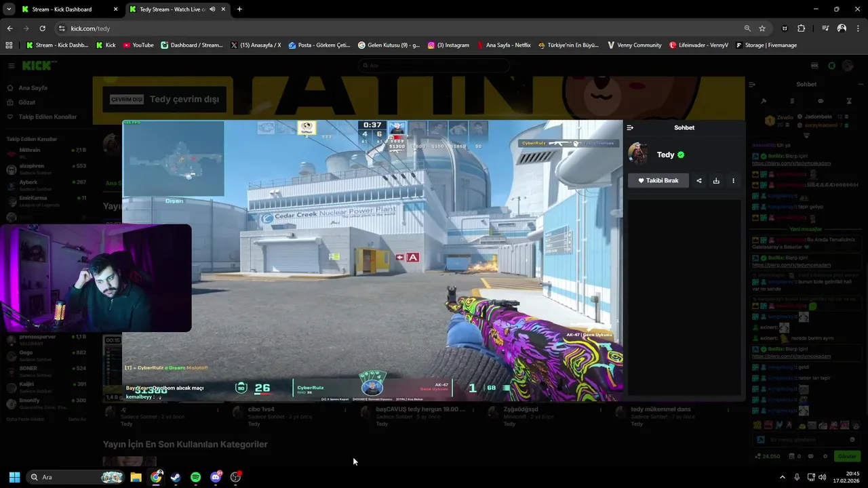Select the Ayberk channel in the sidebar
The image size is (868, 488).
click(x=46, y=184)
